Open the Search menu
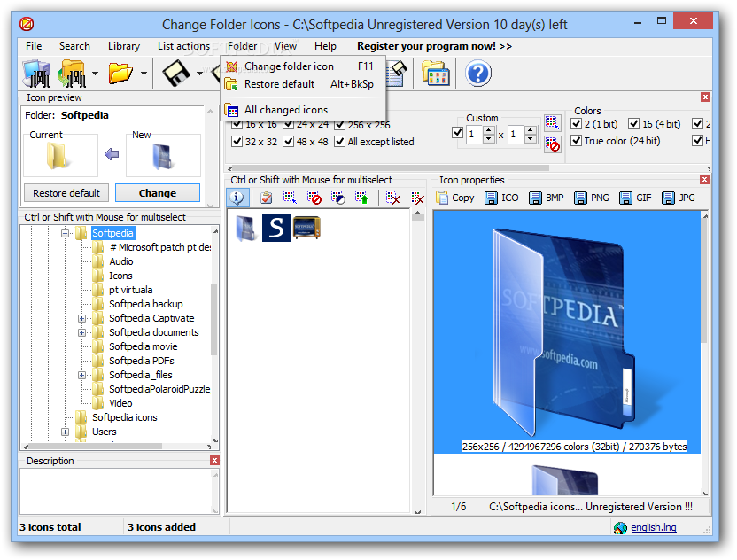The image size is (737, 560). (74, 46)
